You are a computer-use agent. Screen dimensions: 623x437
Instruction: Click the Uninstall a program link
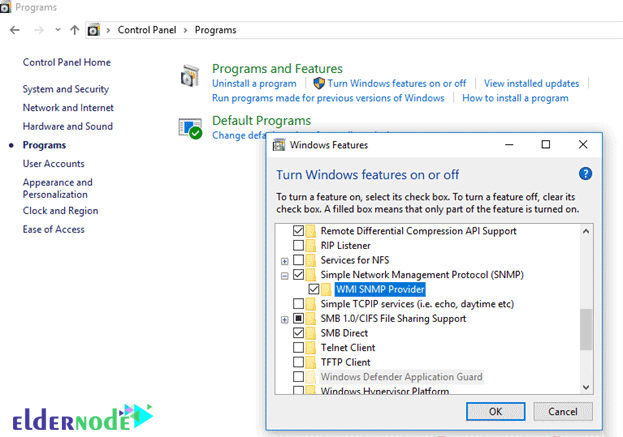(x=254, y=83)
